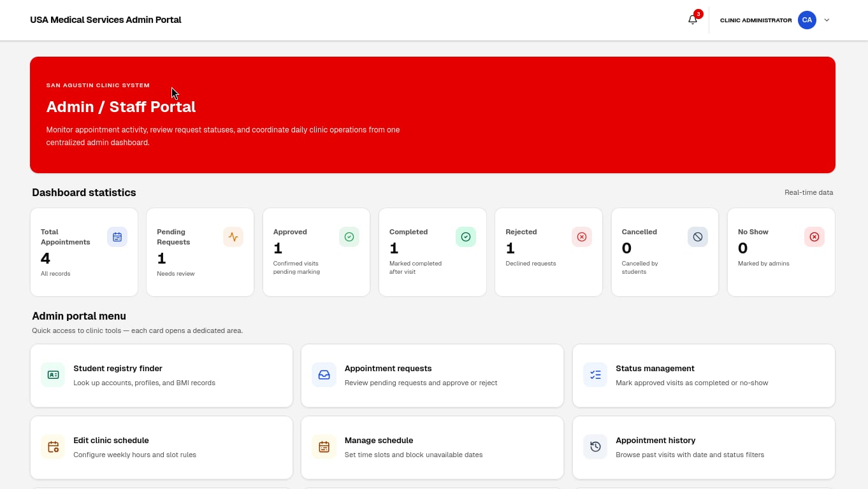This screenshot has width=868, height=489.
Task: Open Status management card title
Action: pos(655,369)
